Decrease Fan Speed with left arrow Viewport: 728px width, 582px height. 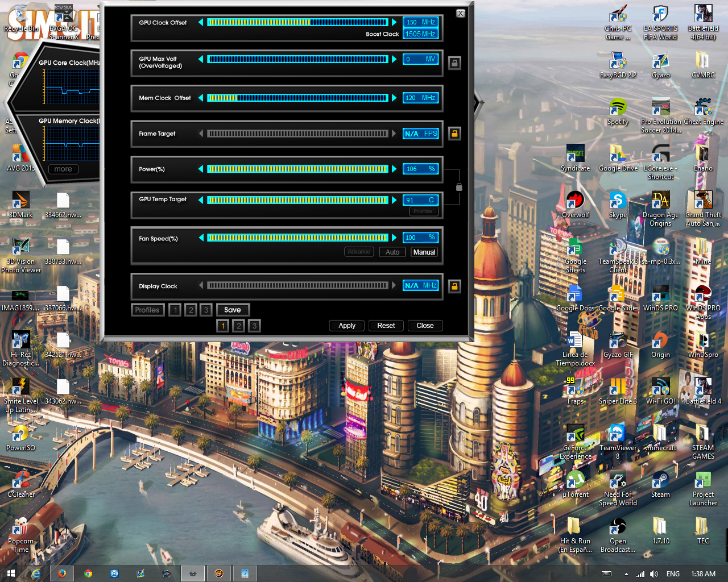201,238
